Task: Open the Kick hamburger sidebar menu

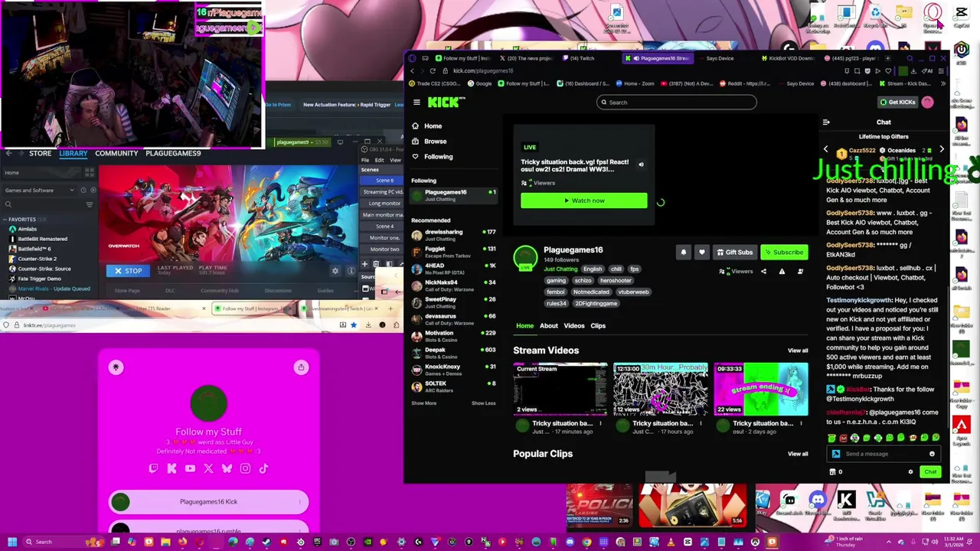Action: pos(416,102)
